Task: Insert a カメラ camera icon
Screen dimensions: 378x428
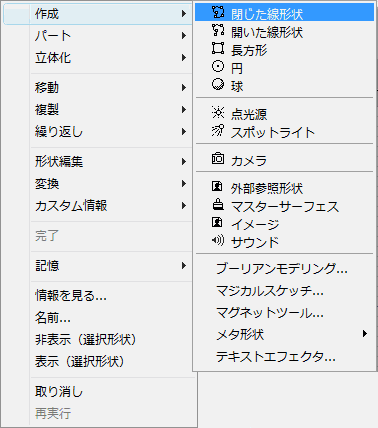Action: [218, 158]
